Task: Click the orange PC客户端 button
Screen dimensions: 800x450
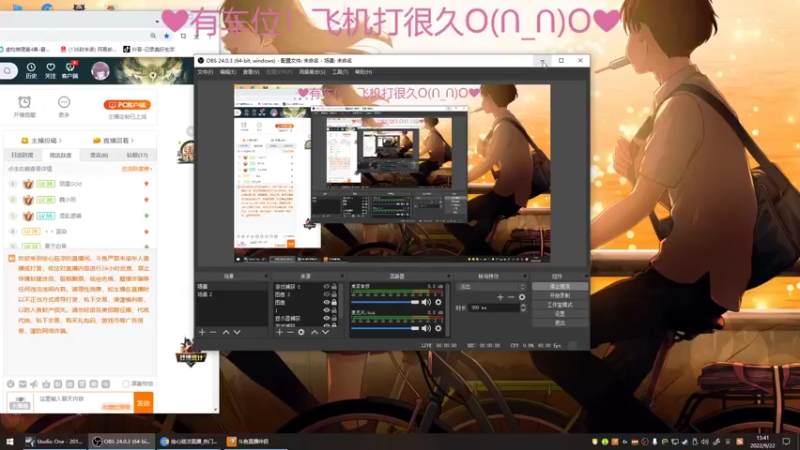Action: pyautogui.click(x=127, y=105)
